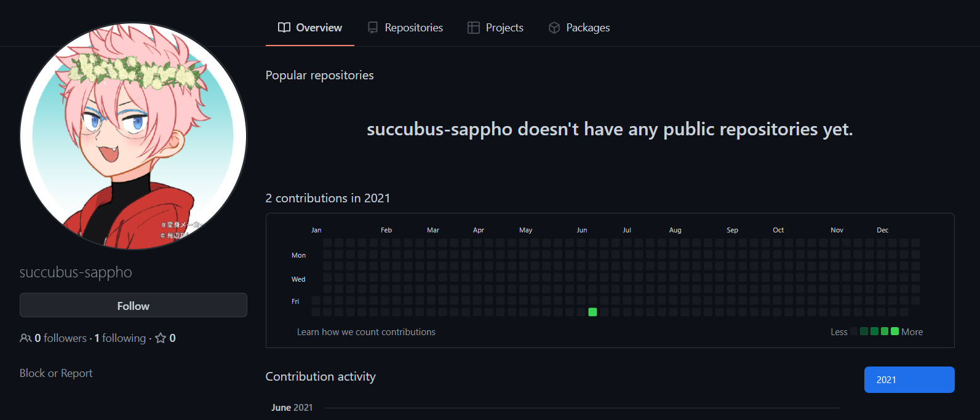Click the 'June 2021' activity label

292,408
